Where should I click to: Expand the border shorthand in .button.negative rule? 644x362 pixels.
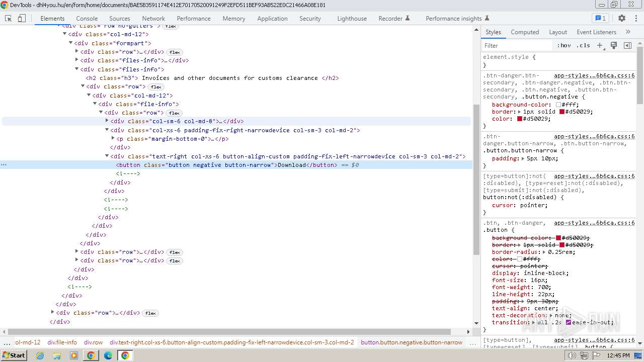[520, 112]
